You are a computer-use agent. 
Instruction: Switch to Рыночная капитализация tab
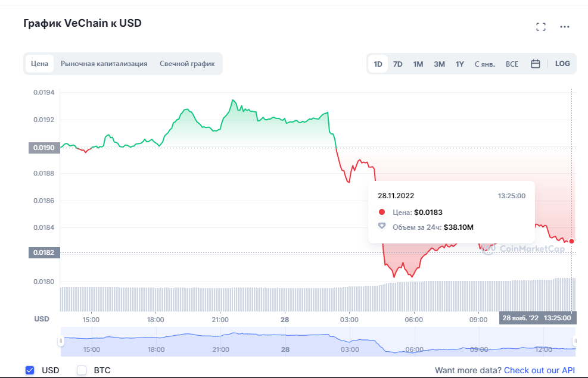point(104,64)
